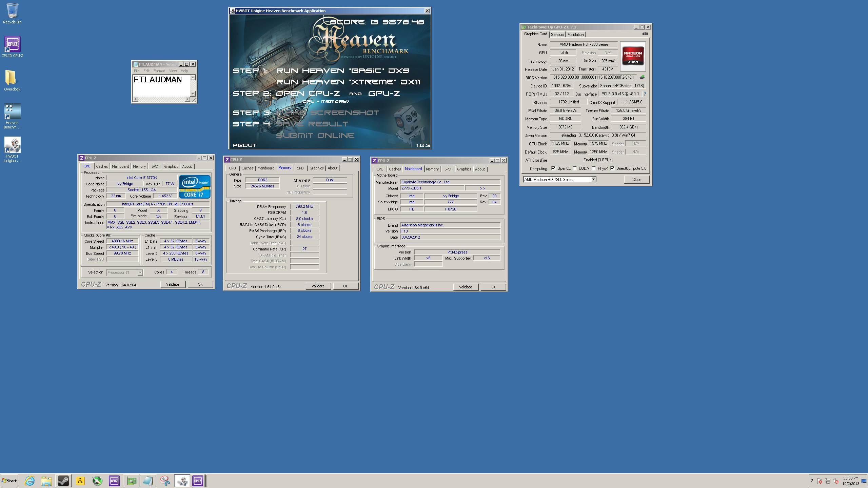Click the Radeon Graphics logo in GPU-Z
Image resolution: width=868 pixels, height=488 pixels.
point(633,56)
